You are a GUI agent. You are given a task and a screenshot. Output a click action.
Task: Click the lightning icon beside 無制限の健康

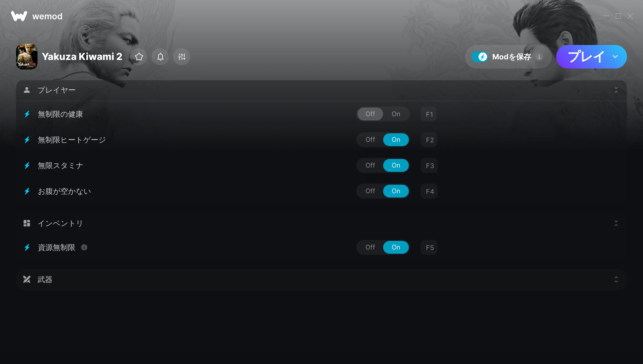tap(27, 114)
